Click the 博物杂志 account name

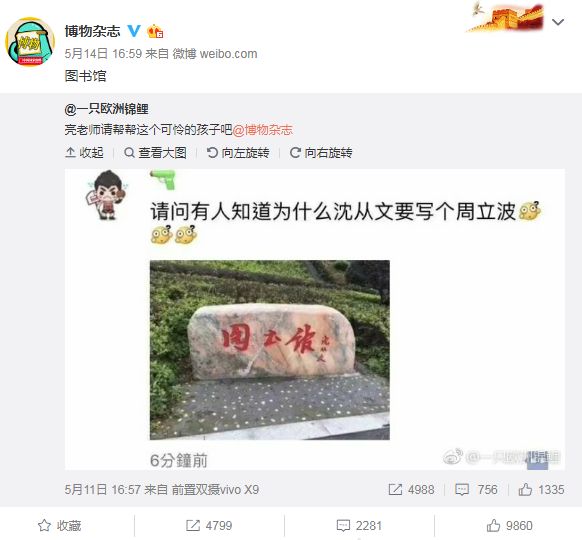(x=92, y=31)
